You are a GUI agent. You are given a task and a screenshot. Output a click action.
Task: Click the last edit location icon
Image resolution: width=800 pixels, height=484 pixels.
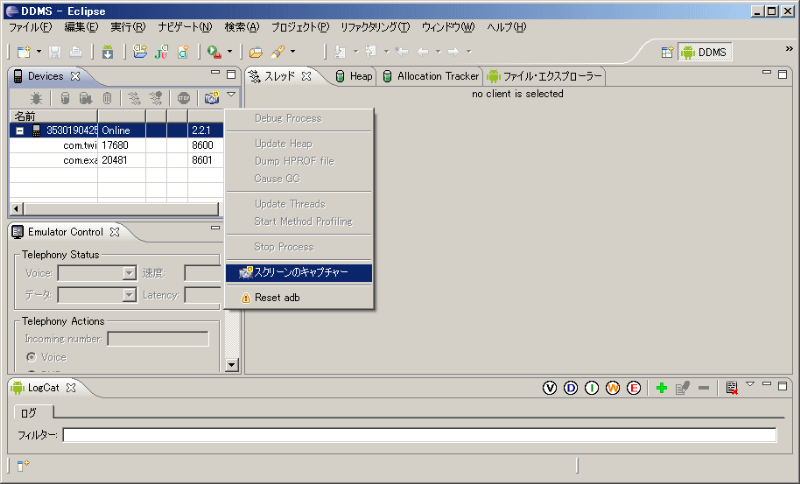(x=402, y=51)
